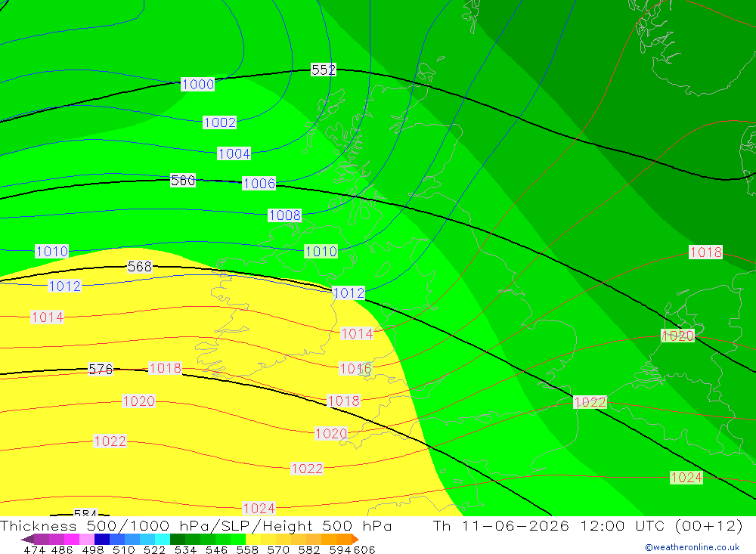Pick the pale pink legend swatch
756x554 pixels.
pos(87,539)
